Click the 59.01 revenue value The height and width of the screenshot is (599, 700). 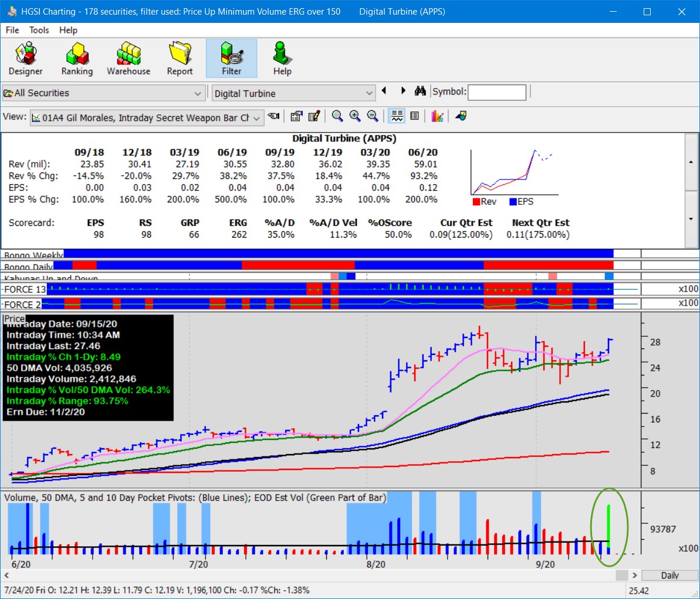tap(425, 164)
